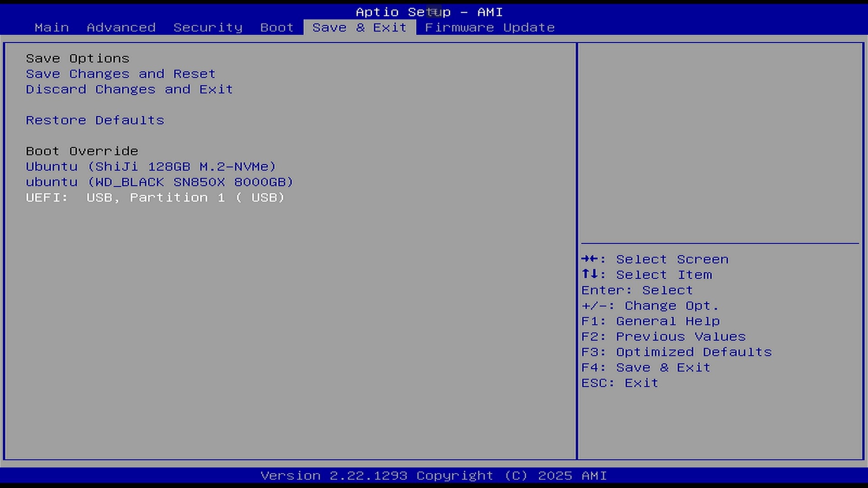Open the Firmware Update tab
The width and height of the screenshot is (868, 488).
(490, 28)
